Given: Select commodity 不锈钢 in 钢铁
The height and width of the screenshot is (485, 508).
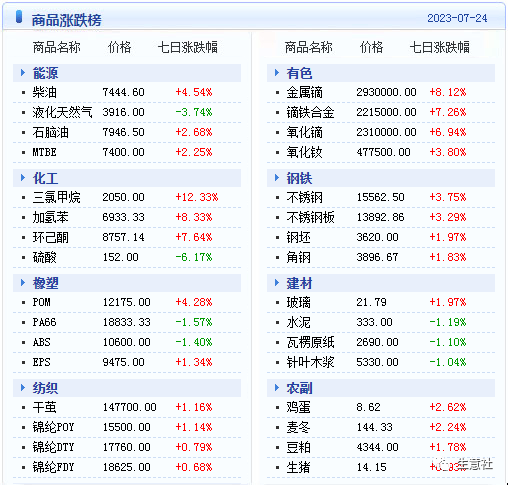Looking at the screenshot, I should (x=305, y=197).
